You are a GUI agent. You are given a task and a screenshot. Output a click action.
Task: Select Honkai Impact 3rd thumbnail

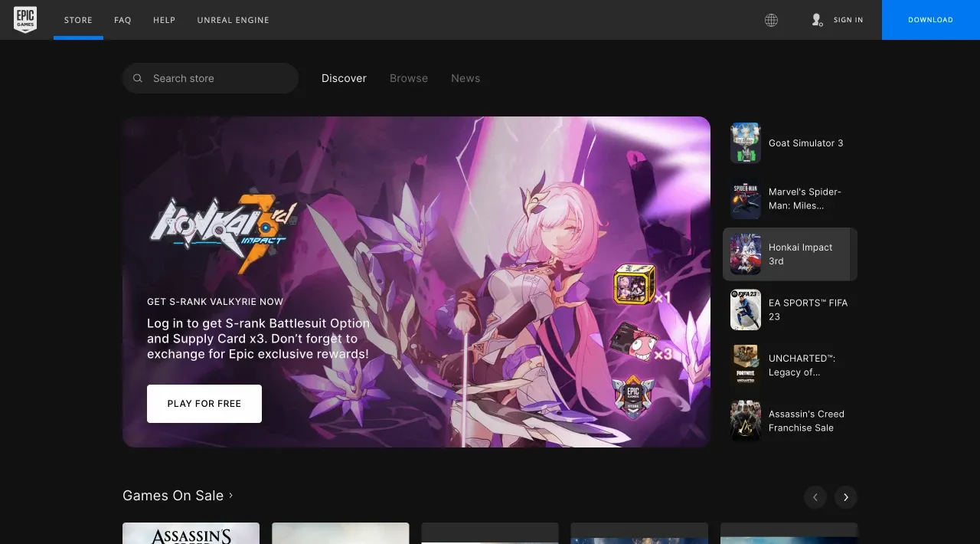click(746, 254)
